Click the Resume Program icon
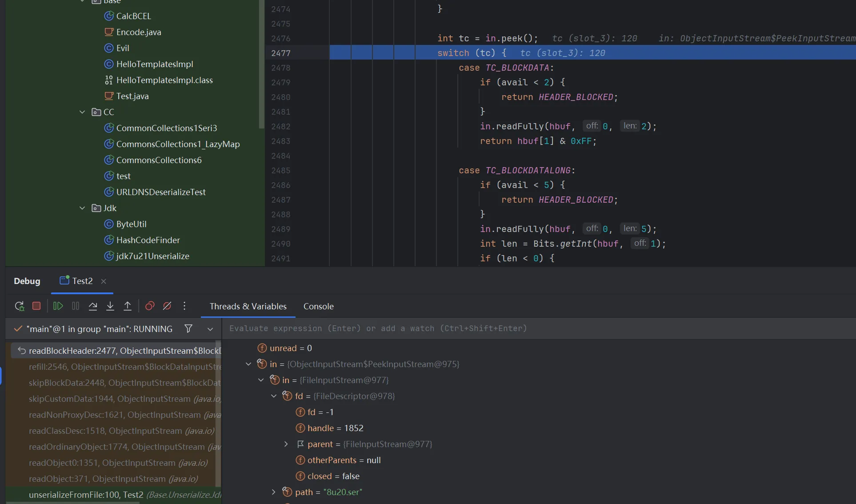856x504 pixels. pos(58,306)
